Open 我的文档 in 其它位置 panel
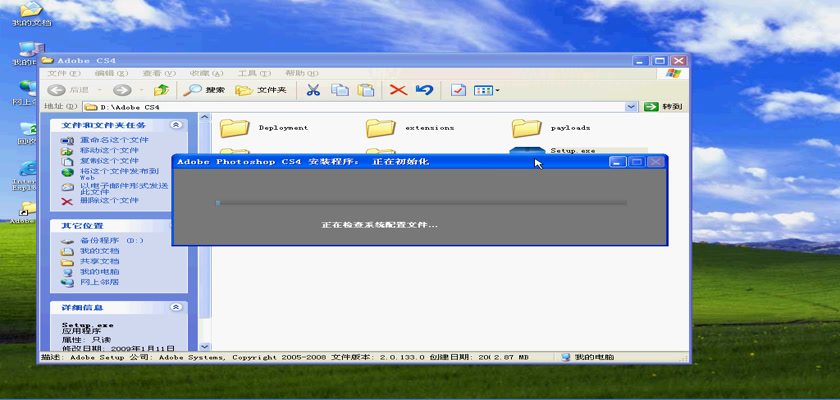 (100, 251)
